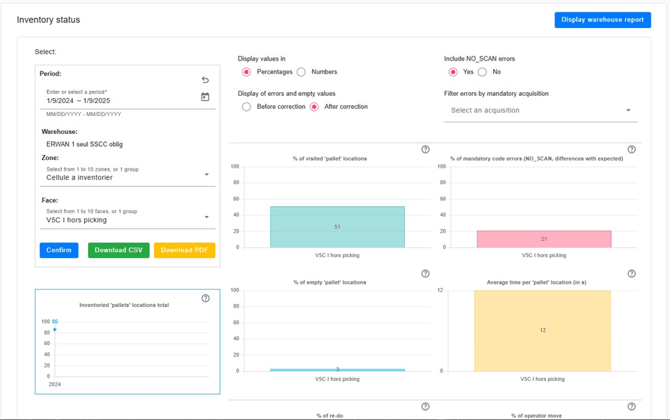
Task: Open help for visited pallet locations chart
Action: [425, 150]
